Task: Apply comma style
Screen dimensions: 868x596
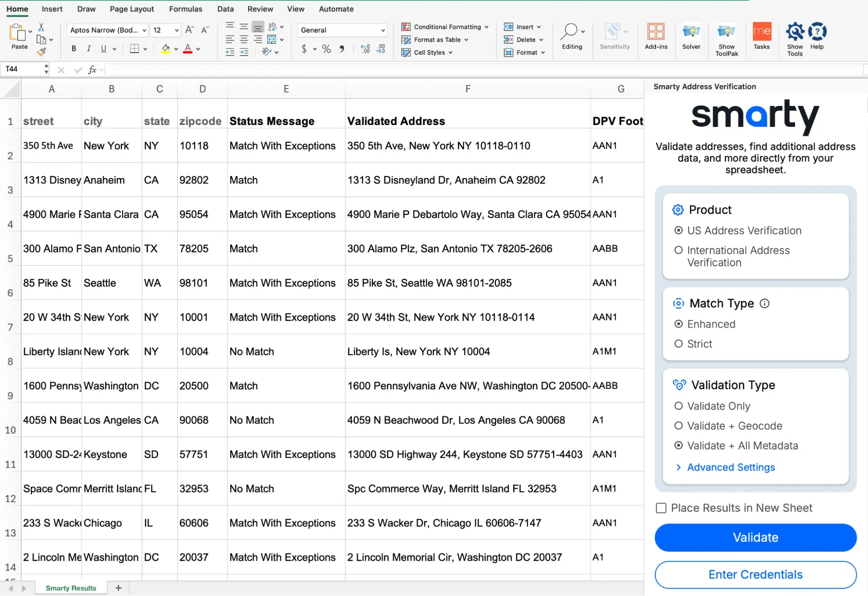Action: pos(342,49)
